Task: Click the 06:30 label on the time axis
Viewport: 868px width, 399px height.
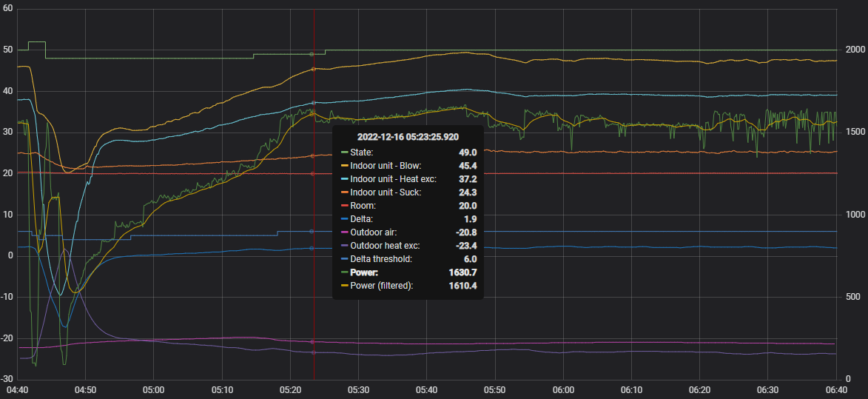Action: [x=768, y=389]
